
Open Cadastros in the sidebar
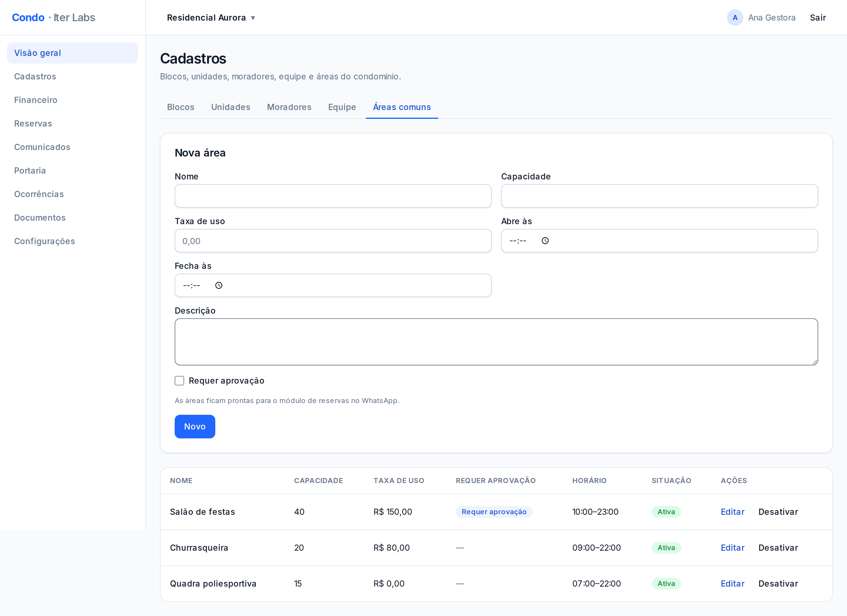[72, 76]
